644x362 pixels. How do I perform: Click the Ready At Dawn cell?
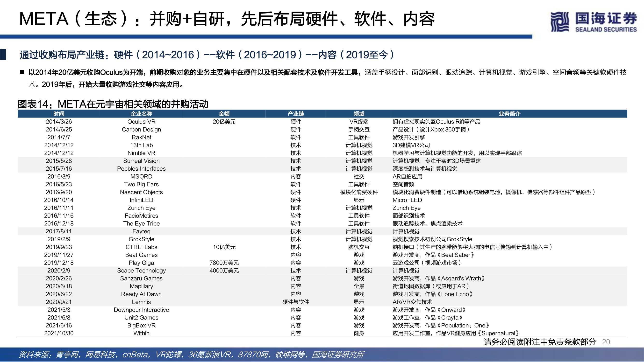141,294
